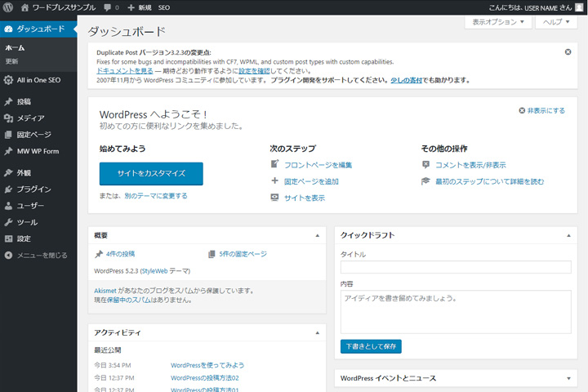
Task: Click pin icon beside 4件の投稿
Action: point(98,254)
